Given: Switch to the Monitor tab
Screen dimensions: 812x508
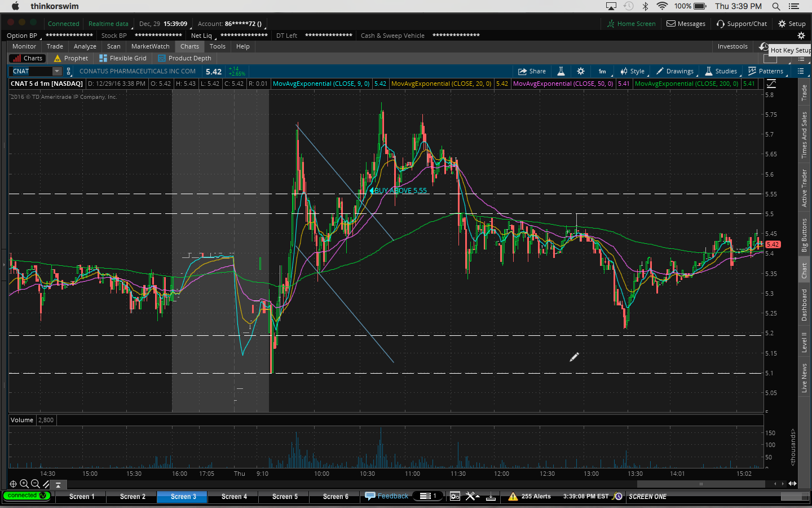Looking at the screenshot, I should 24,46.
